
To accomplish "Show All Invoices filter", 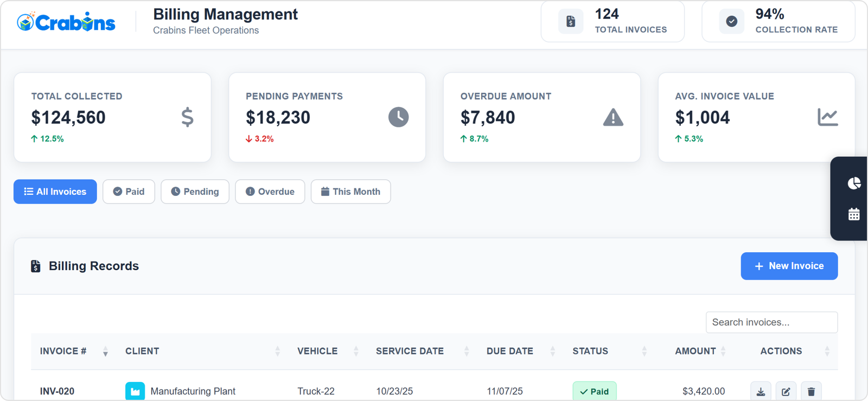I will pos(55,192).
